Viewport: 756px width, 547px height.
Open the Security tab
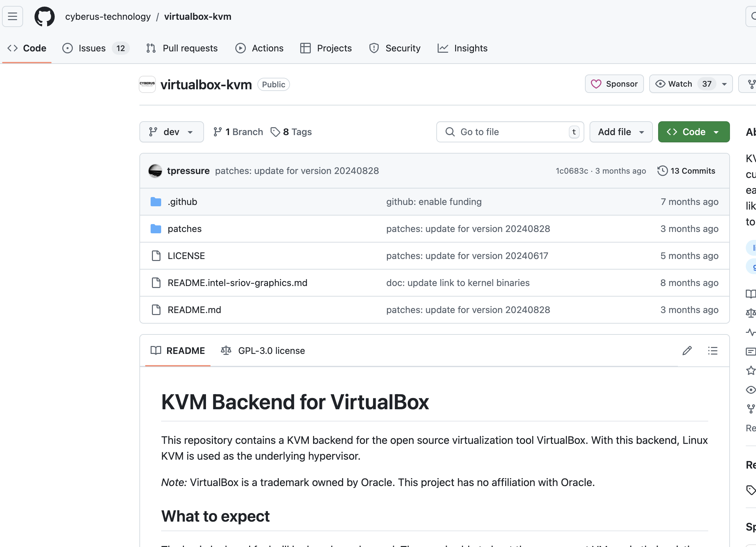click(395, 48)
